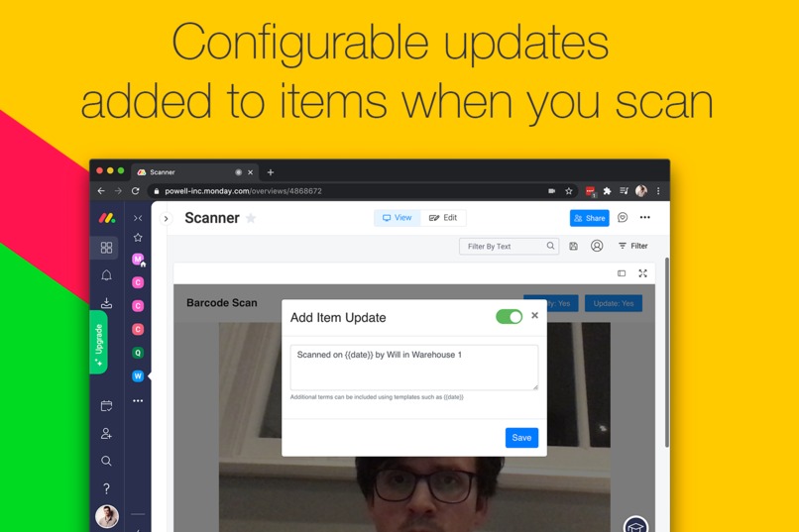
Task: Open the Chrome profile avatar
Action: (x=641, y=191)
